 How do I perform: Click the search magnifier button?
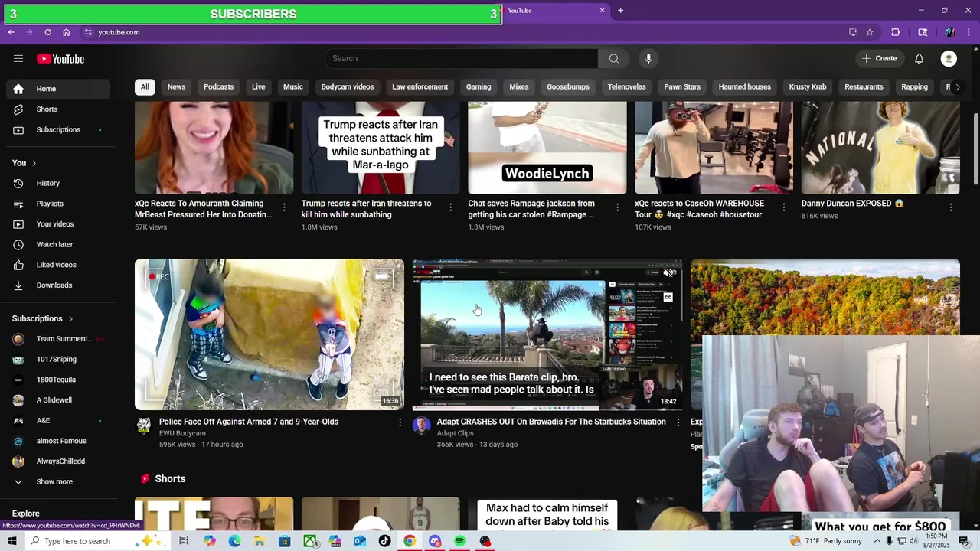[x=614, y=59]
